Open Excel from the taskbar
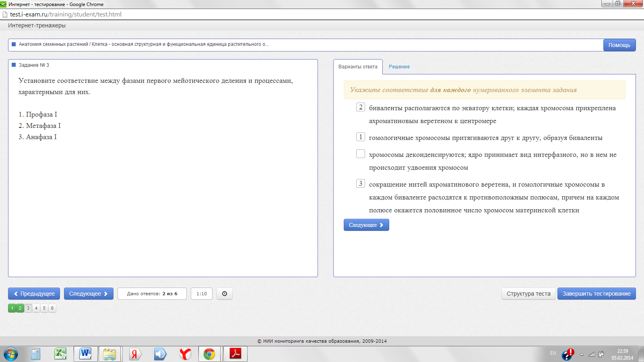Screen dimensions: 644x362 (60, 354)
